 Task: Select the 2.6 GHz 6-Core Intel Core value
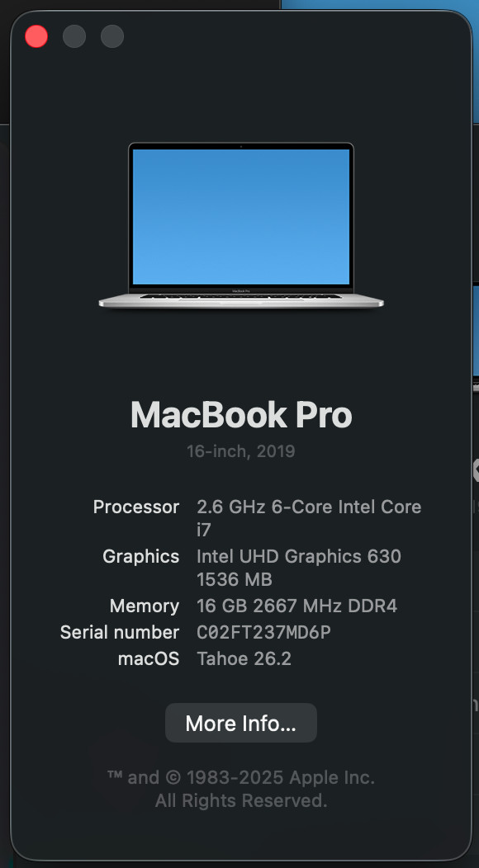point(309,507)
